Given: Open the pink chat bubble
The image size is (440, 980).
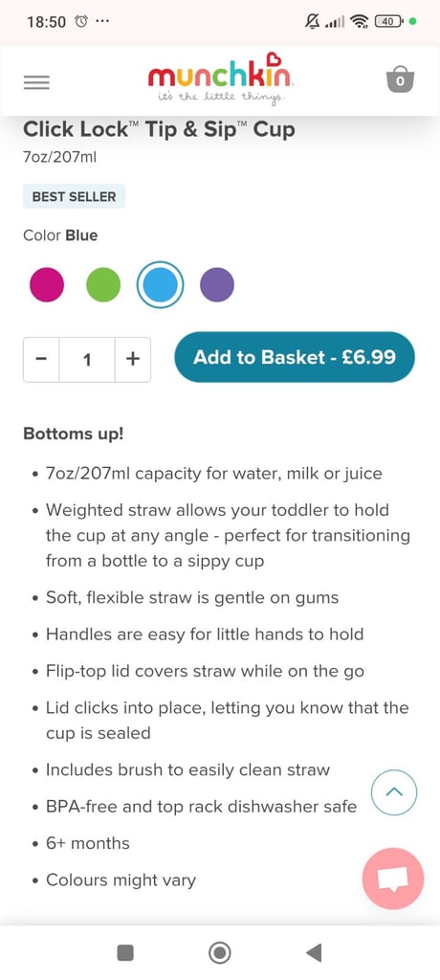Looking at the screenshot, I should 393,879.
